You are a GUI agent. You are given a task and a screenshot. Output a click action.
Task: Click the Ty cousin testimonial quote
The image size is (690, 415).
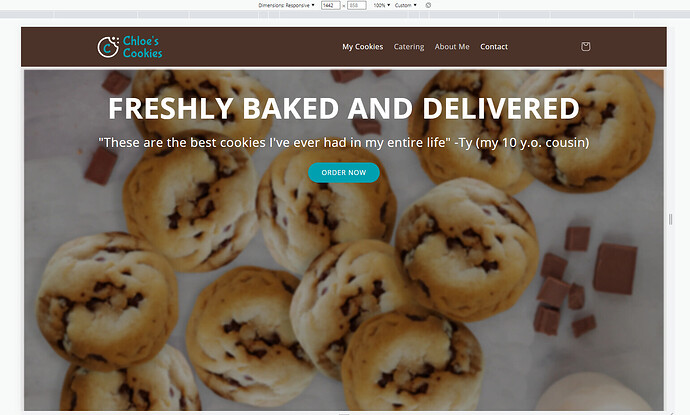(344, 143)
